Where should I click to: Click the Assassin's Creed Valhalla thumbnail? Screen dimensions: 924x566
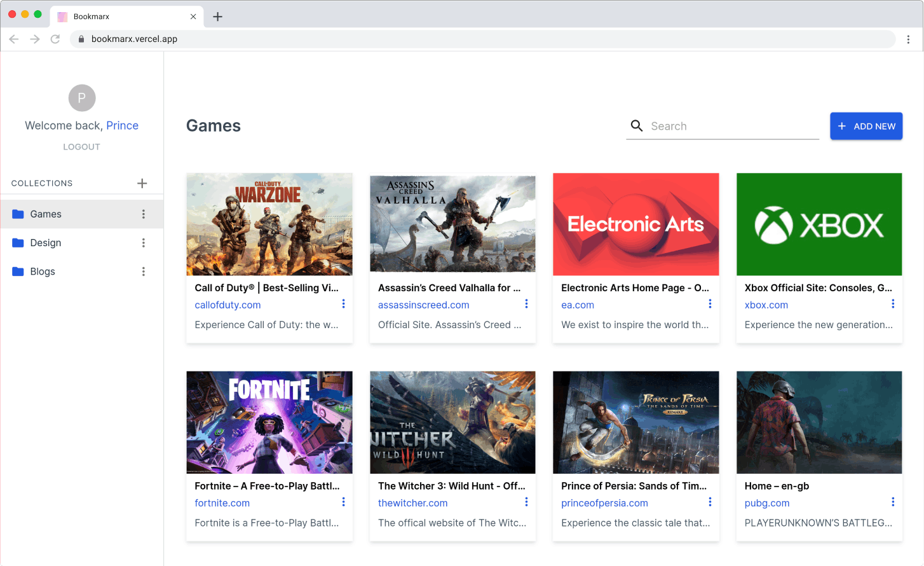[452, 224]
